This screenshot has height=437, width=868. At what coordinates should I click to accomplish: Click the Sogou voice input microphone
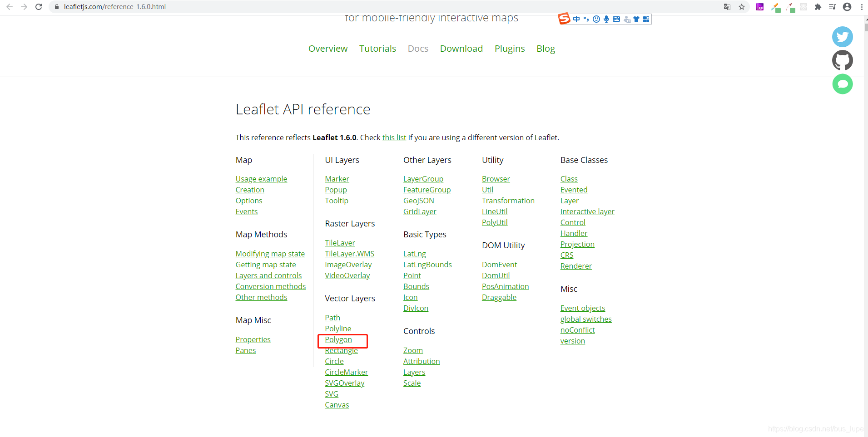pos(606,19)
